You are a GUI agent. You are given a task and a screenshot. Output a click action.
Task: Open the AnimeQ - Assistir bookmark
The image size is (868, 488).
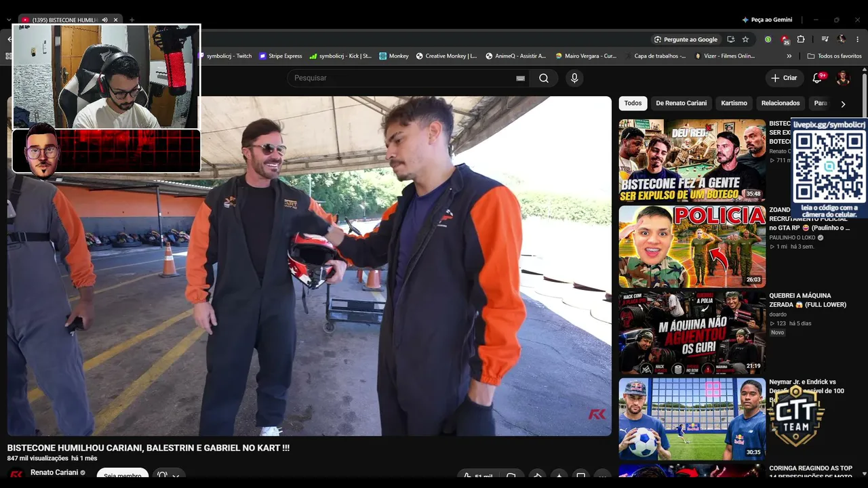pyautogui.click(x=515, y=56)
